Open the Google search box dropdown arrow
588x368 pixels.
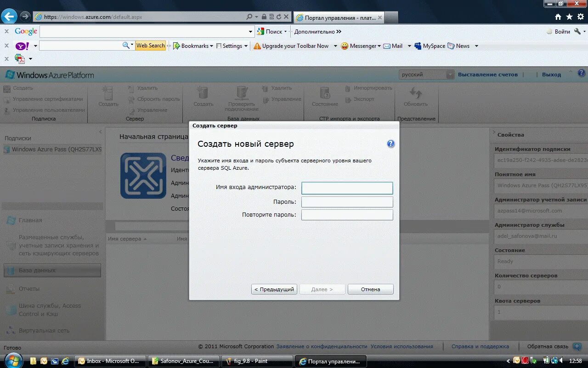[250, 32]
